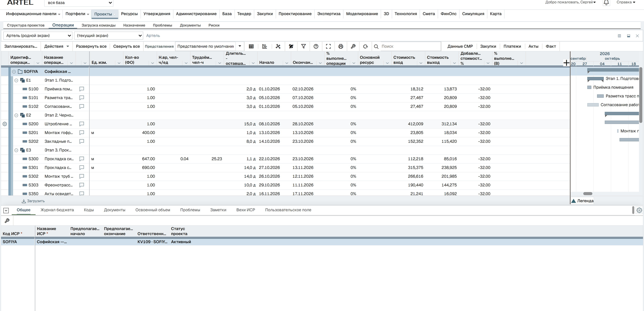Toggle the details panel collapse arrow
The width and height of the screenshot is (644, 311).
(x=6, y=210)
